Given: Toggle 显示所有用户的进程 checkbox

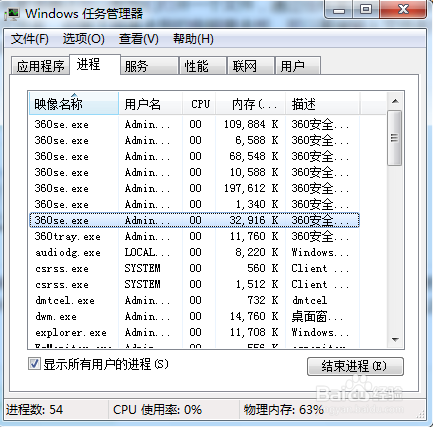Looking at the screenshot, I should (34, 364).
